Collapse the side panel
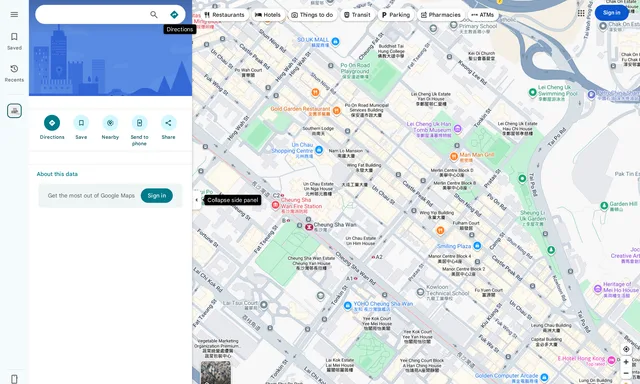 pyautogui.click(x=197, y=200)
